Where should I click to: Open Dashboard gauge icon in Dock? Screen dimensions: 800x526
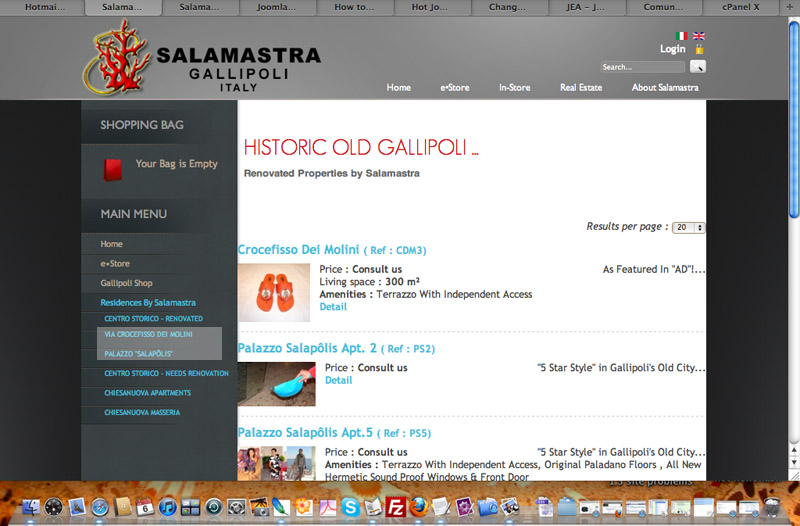[54, 507]
